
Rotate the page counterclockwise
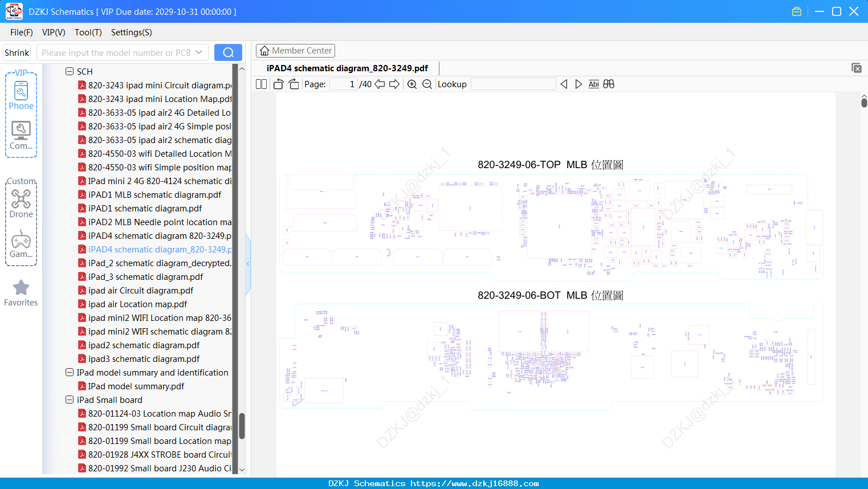[279, 84]
